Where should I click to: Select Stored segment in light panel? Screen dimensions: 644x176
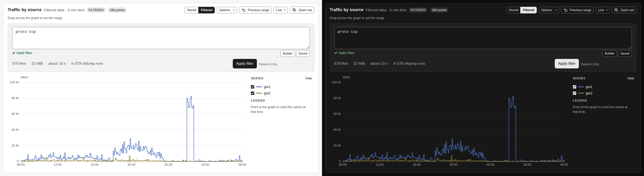click(192, 10)
